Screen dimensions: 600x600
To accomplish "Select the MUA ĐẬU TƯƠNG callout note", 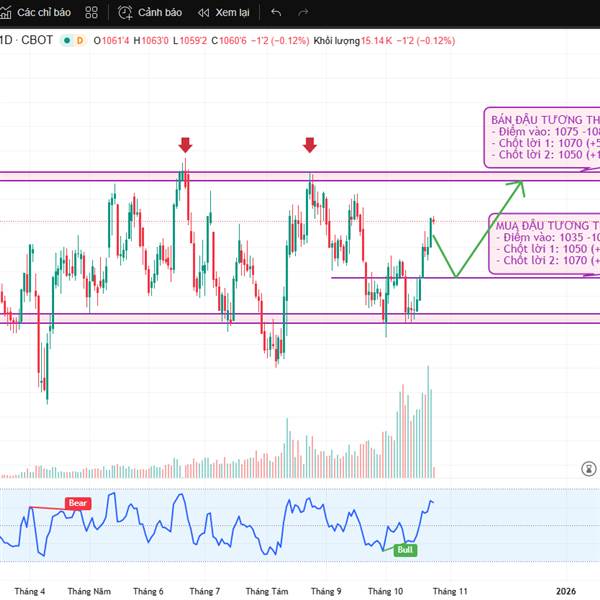I will (544, 244).
